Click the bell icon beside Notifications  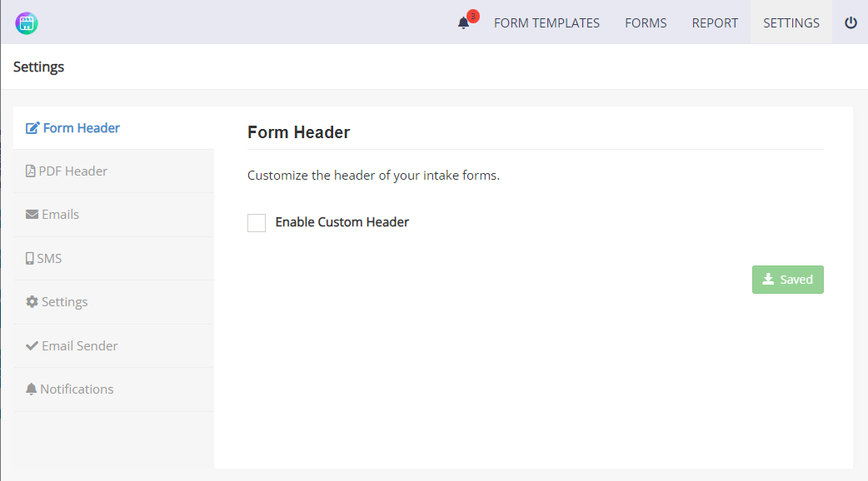pos(31,389)
